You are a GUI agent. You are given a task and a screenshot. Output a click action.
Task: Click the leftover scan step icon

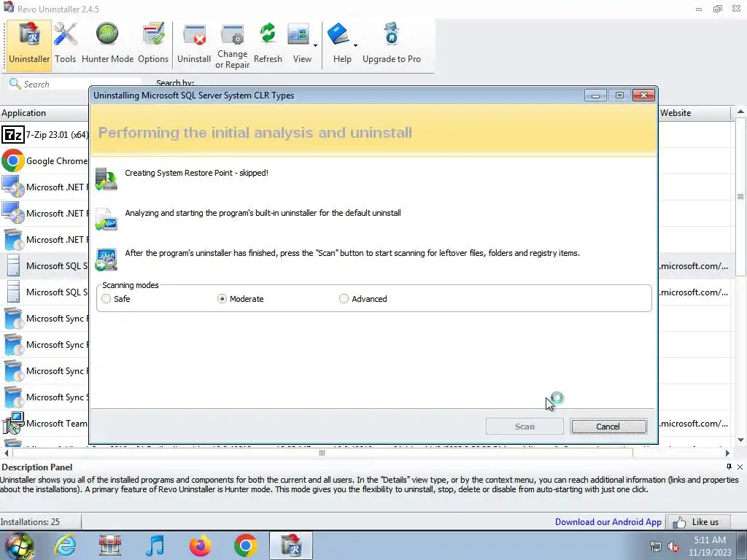tap(106, 259)
